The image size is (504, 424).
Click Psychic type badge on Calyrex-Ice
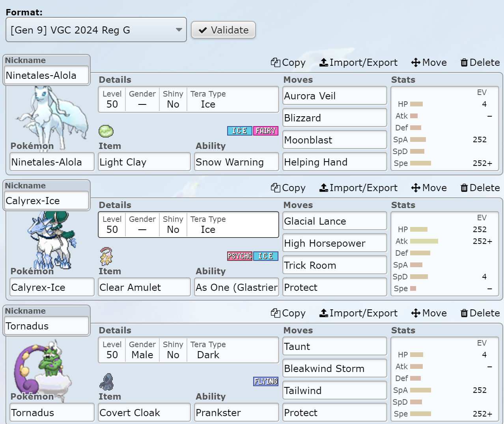point(240,256)
